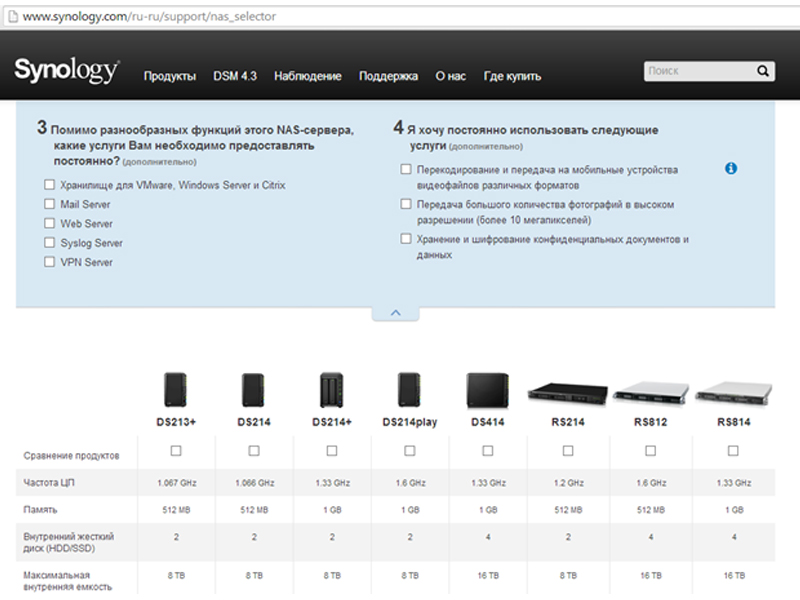The width and height of the screenshot is (800, 600).
Task: Check the Web Server option
Action: click(49, 223)
